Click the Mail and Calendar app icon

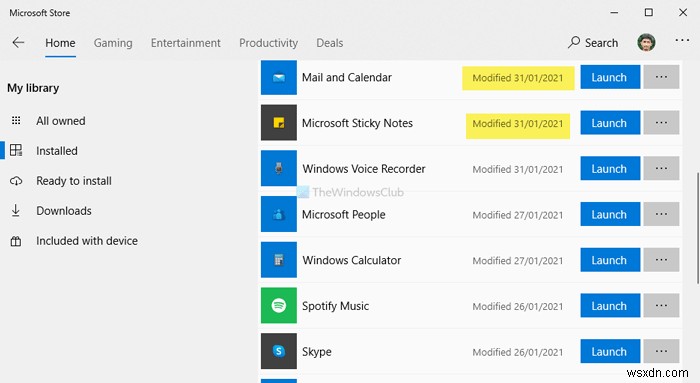pyautogui.click(x=279, y=78)
